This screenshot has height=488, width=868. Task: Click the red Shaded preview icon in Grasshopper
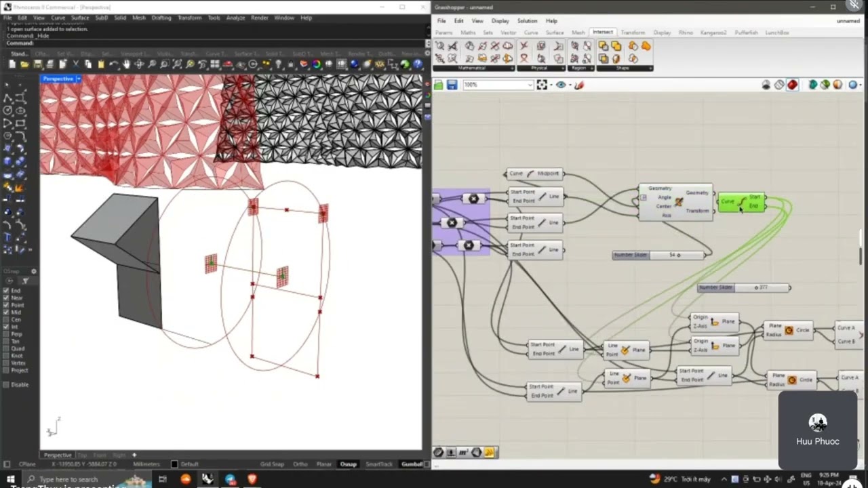(792, 85)
